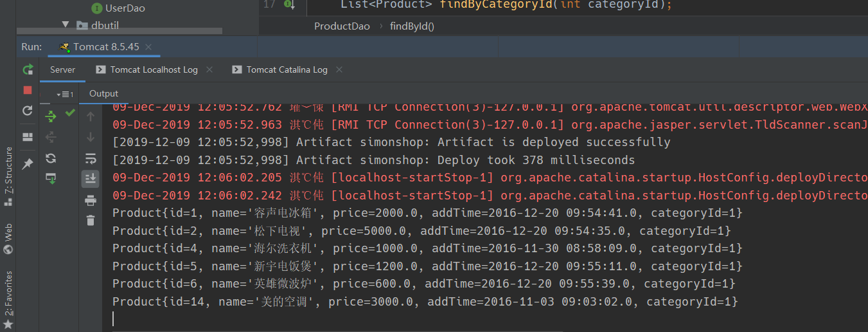Click the Product id=2 output line
Screen dimensions: 868x332
[421, 231]
